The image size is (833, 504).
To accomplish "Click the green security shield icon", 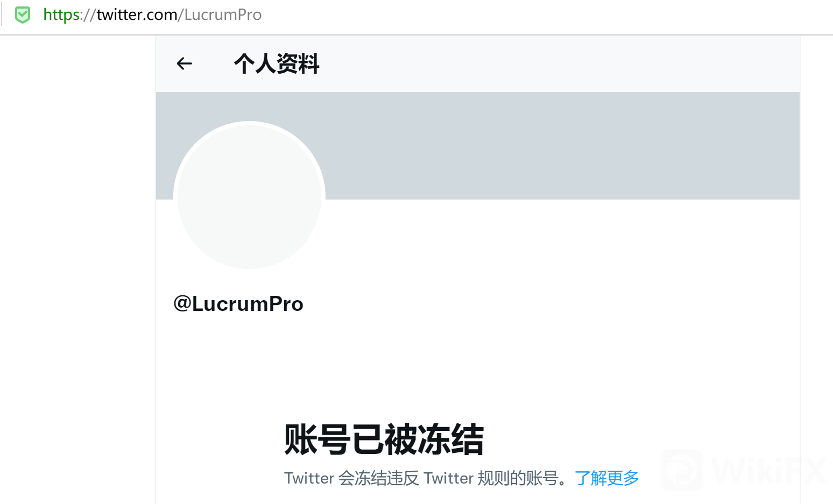I will 23,15.
